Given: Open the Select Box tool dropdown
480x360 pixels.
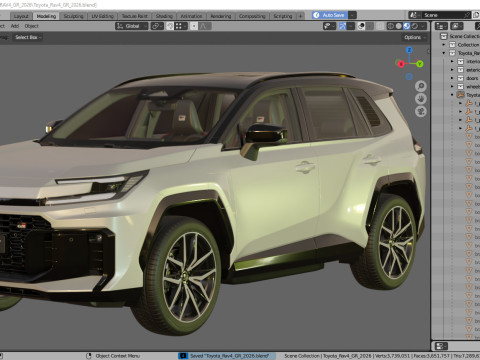Looking at the screenshot, I should 28,37.
